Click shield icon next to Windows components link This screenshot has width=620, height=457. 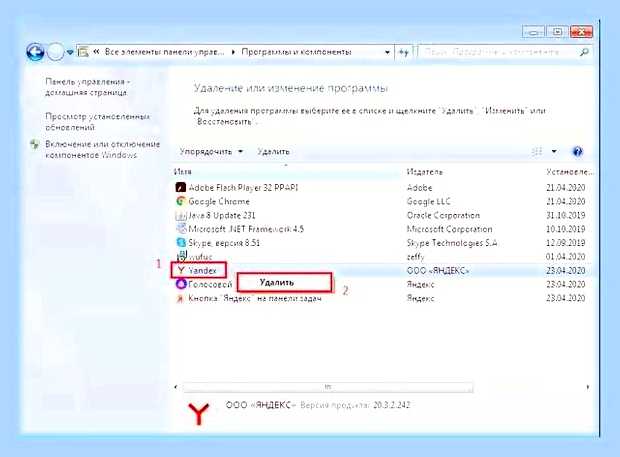pos(35,144)
